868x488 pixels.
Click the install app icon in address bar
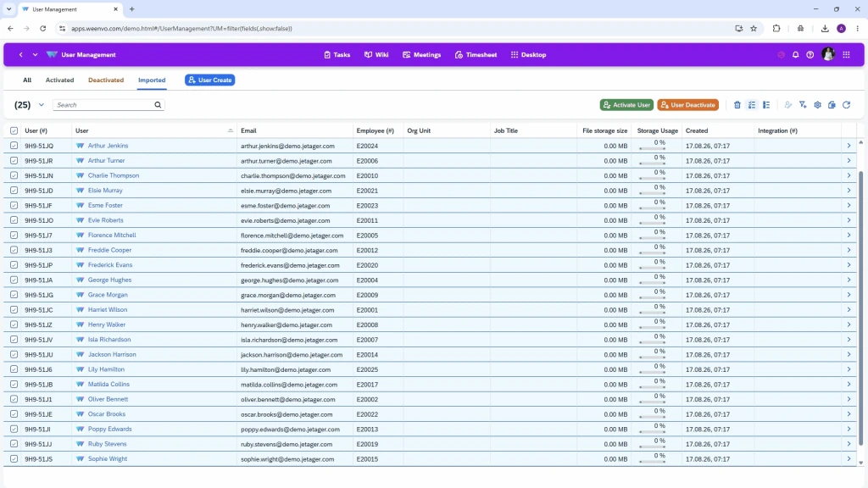tap(738, 28)
